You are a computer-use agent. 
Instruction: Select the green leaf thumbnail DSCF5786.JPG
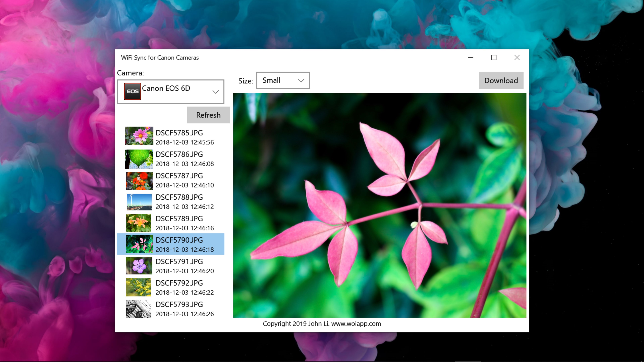(139, 159)
